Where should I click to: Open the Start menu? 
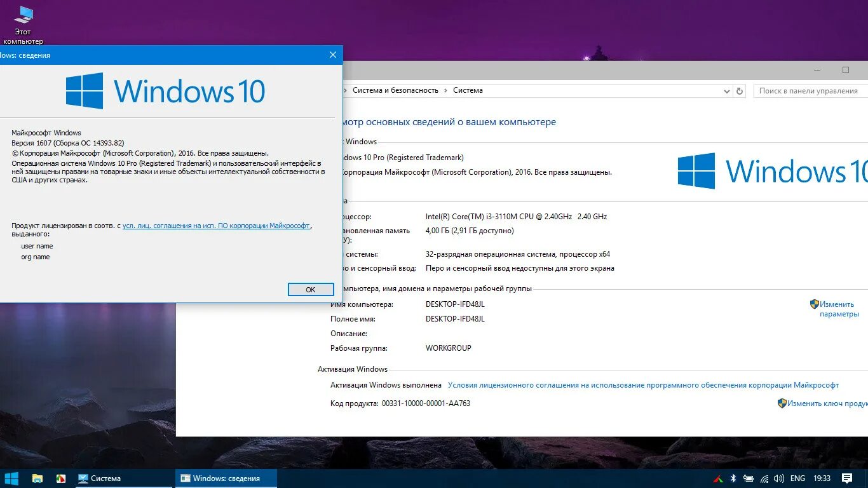pos(11,478)
